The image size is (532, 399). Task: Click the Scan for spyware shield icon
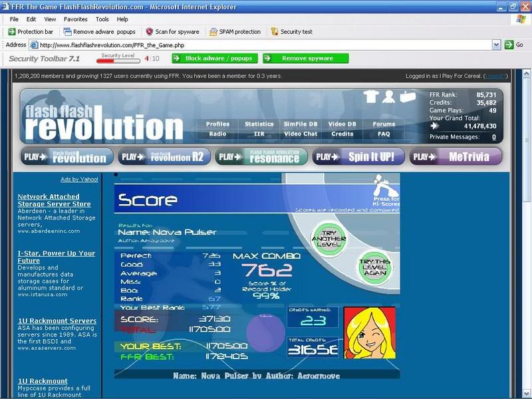[150, 31]
